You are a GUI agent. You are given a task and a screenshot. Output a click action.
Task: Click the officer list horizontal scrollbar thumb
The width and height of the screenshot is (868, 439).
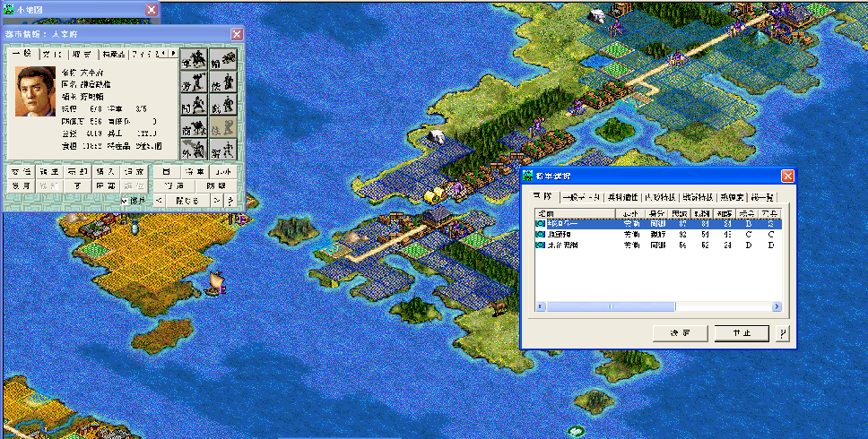[611, 306]
